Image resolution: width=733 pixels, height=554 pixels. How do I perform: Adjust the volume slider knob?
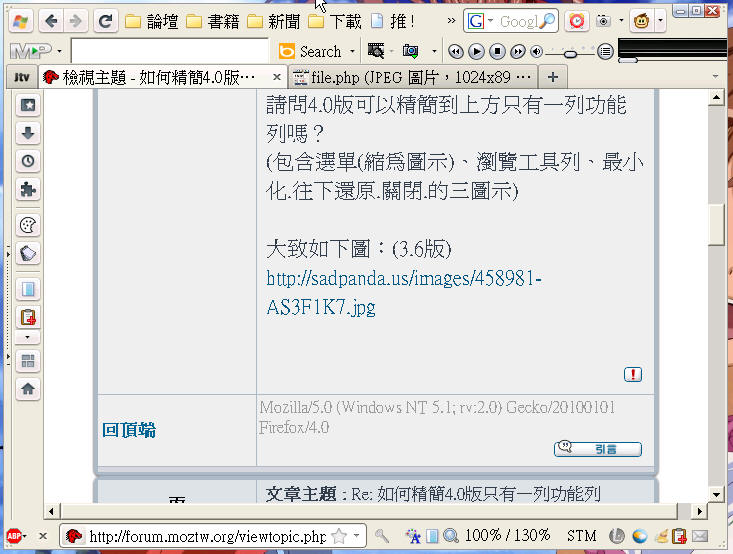pyautogui.click(x=570, y=54)
